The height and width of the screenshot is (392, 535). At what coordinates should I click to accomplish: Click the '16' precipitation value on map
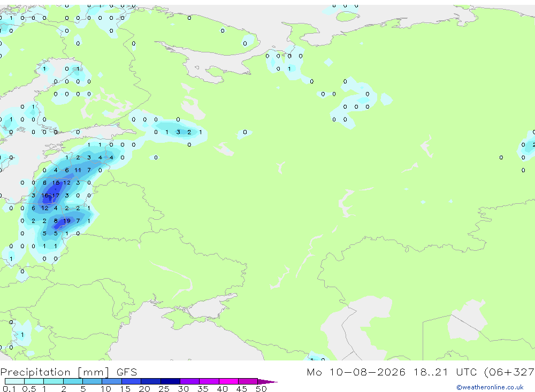click(45, 196)
